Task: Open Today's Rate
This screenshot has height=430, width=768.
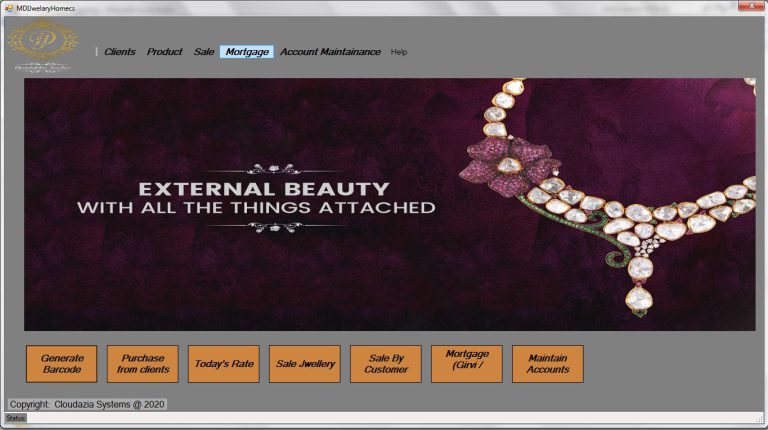Action: click(224, 364)
